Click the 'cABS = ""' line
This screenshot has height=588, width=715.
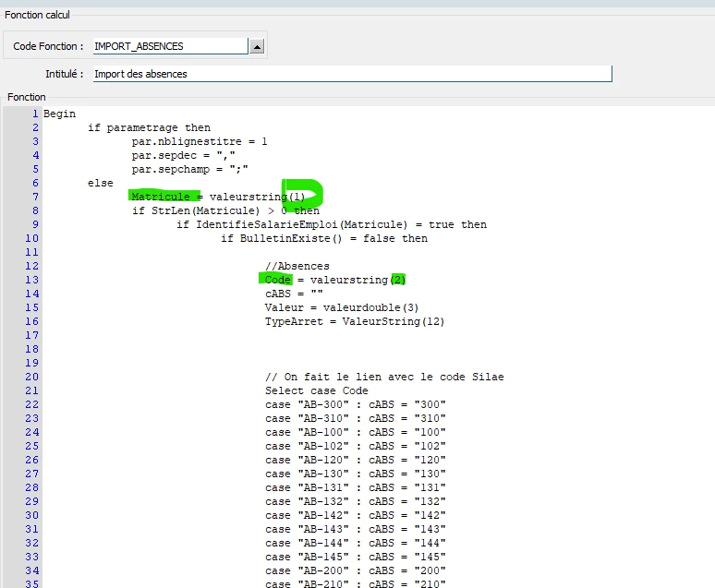point(294,294)
